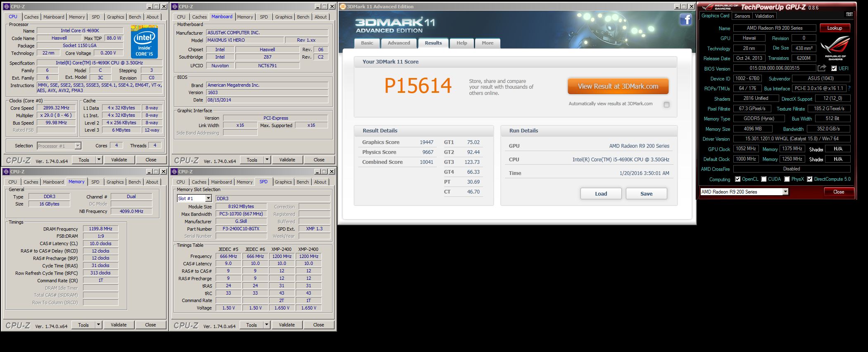Open the Processor #1 selection dropdown
The height and width of the screenshot is (352, 868).
tap(78, 146)
